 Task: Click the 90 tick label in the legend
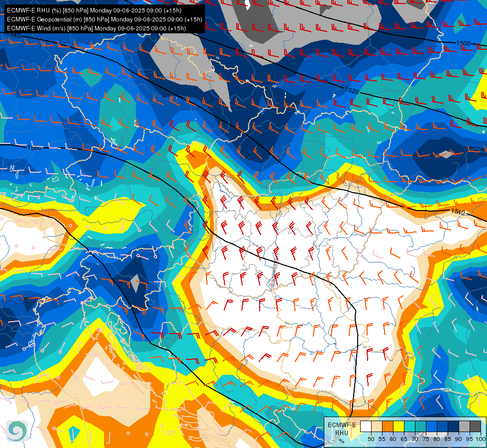pos(459,439)
